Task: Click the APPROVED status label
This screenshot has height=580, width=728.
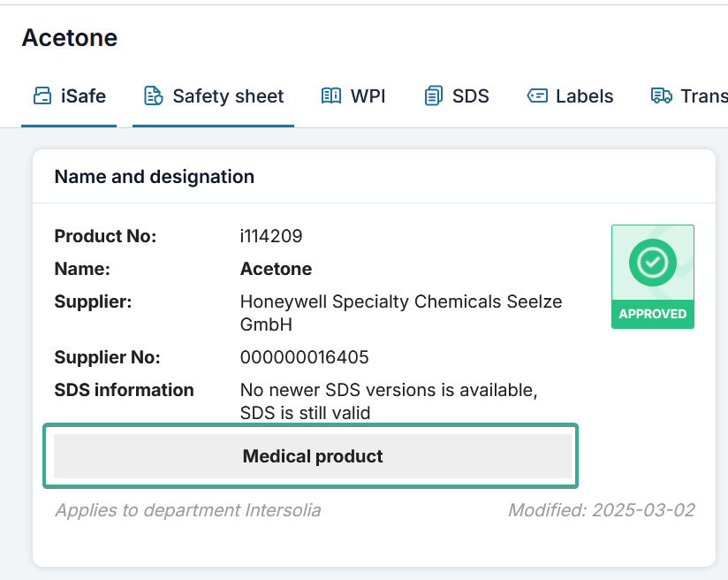Action: (652, 314)
